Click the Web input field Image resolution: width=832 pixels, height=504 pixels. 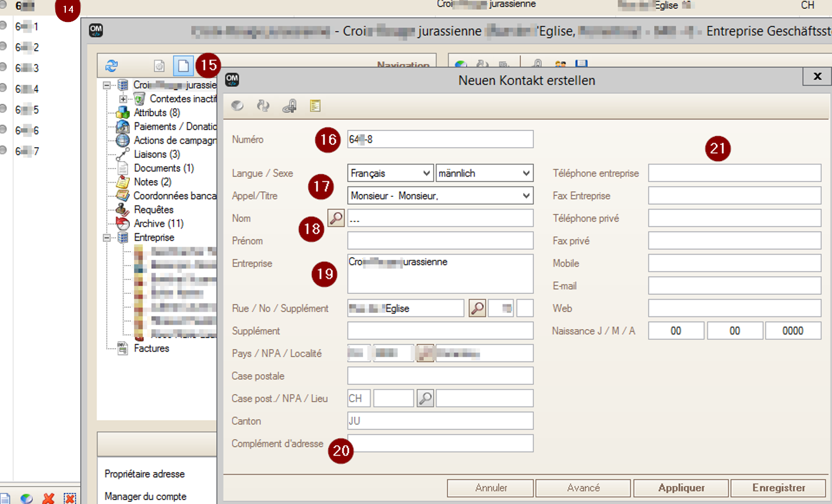click(x=734, y=308)
